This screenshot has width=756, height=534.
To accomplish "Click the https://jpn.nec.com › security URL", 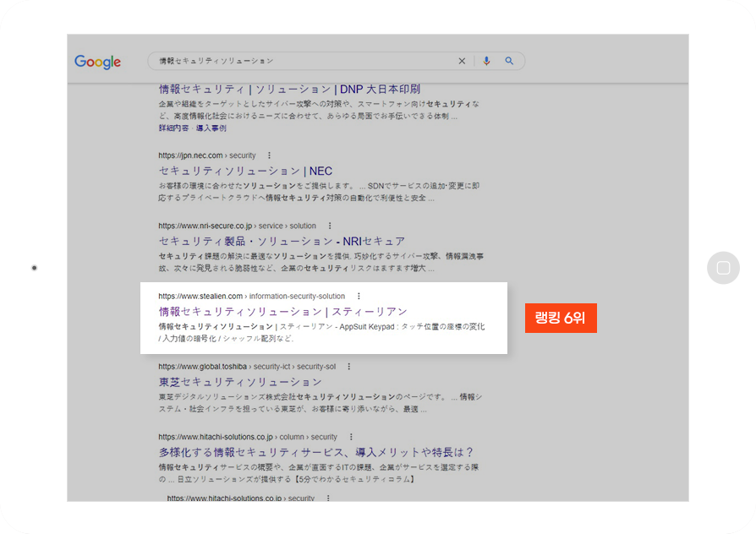I will click(x=207, y=155).
